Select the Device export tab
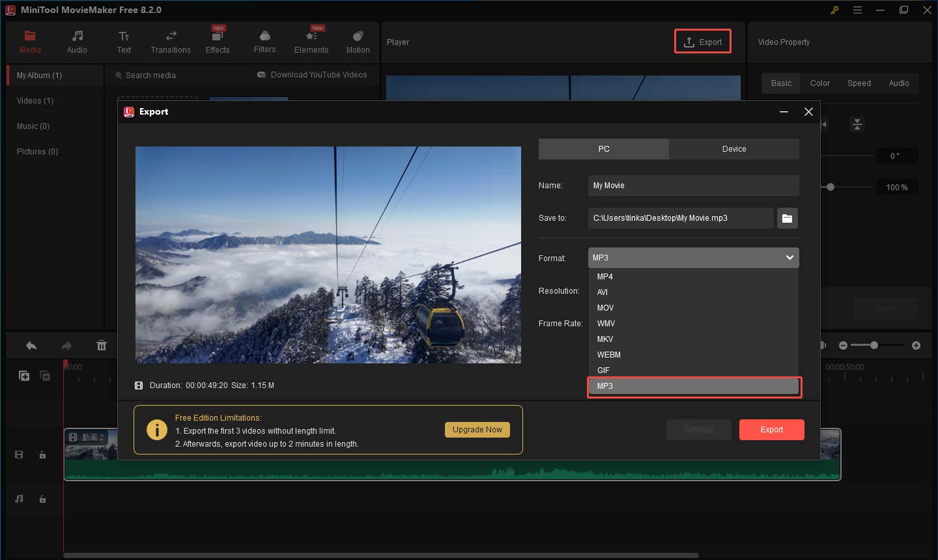 734,149
